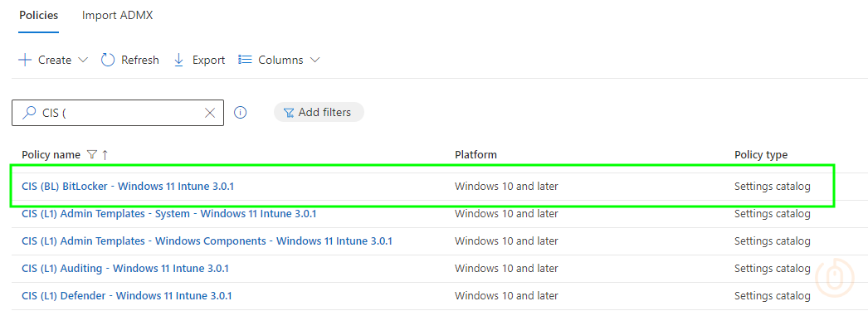The image size is (868, 311).
Task: Expand the Create dropdown chevron
Action: point(83,60)
